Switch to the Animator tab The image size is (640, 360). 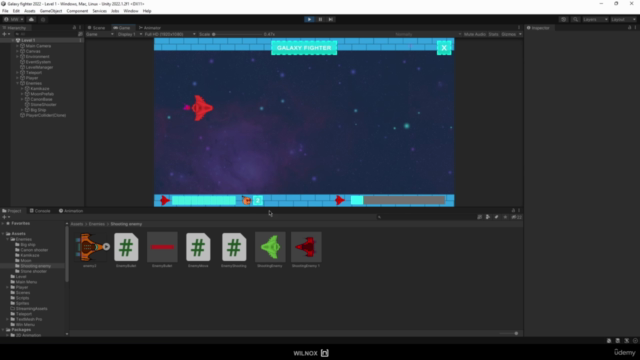point(150,28)
